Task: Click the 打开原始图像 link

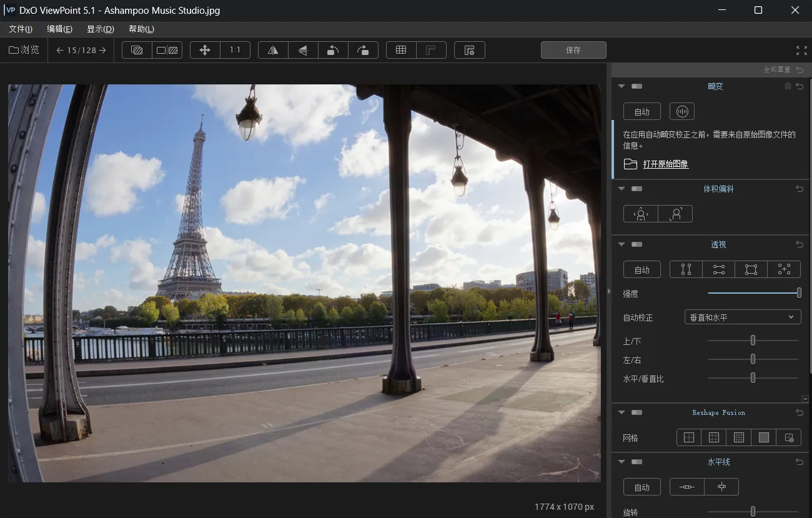Action: tap(665, 164)
